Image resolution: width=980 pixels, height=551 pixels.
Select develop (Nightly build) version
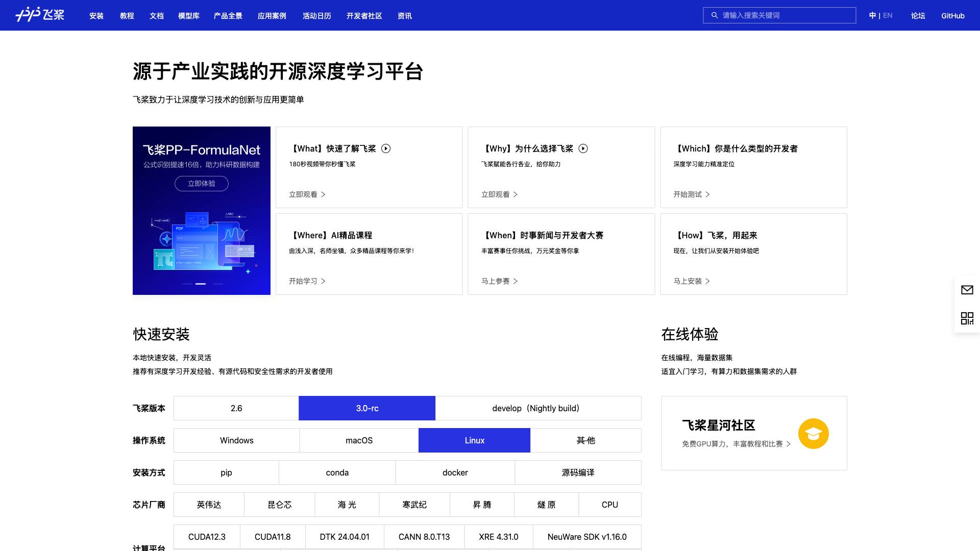pyautogui.click(x=538, y=408)
